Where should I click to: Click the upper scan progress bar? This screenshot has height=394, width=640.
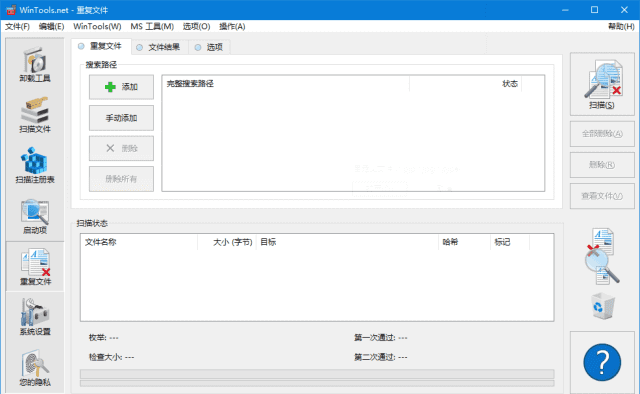coord(317,374)
